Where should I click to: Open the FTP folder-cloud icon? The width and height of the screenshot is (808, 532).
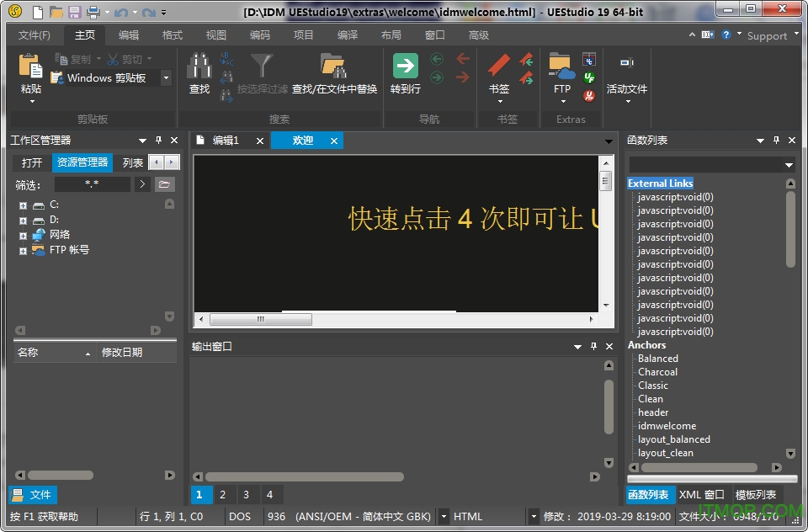[x=561, y=66]
